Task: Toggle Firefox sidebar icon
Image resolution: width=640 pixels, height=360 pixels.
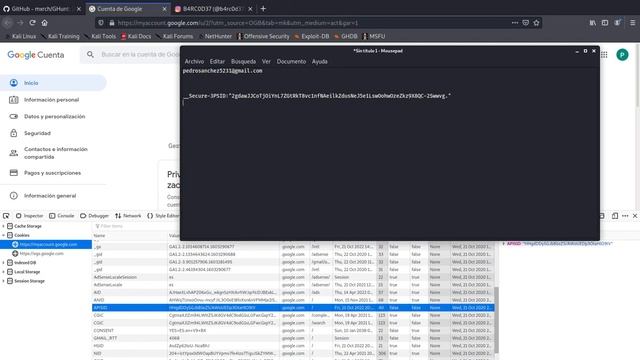Action: coord(605,23)
